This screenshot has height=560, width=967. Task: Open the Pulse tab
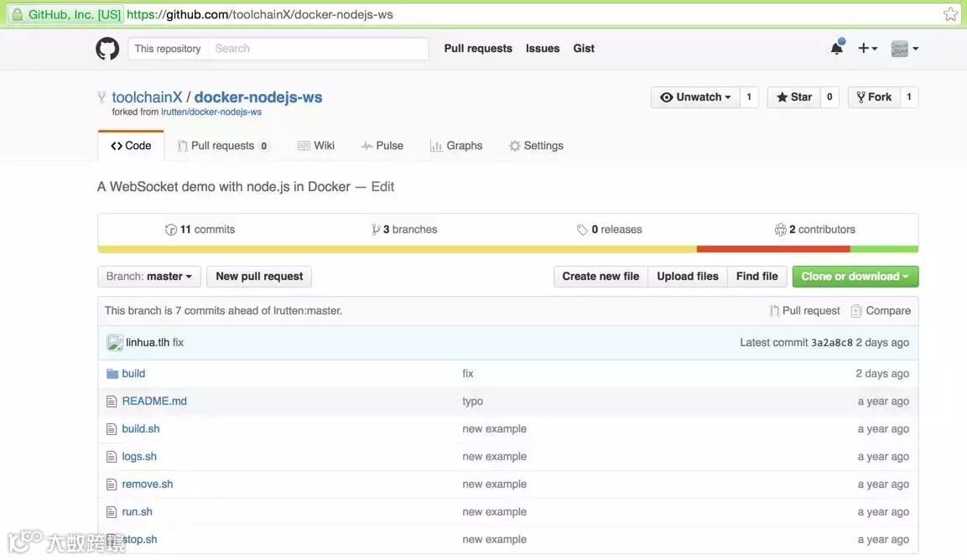[382, 146]
